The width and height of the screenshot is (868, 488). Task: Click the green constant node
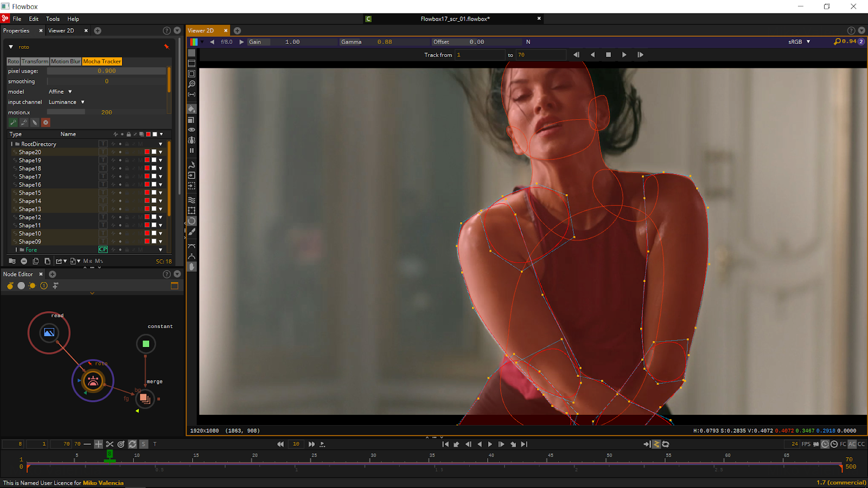click(x=145, y=344)
